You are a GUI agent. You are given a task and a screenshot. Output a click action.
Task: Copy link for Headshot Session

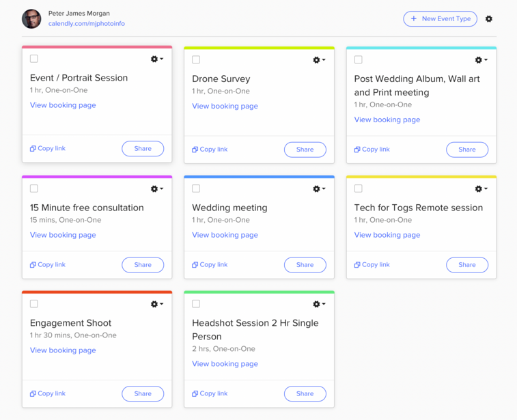210,393
